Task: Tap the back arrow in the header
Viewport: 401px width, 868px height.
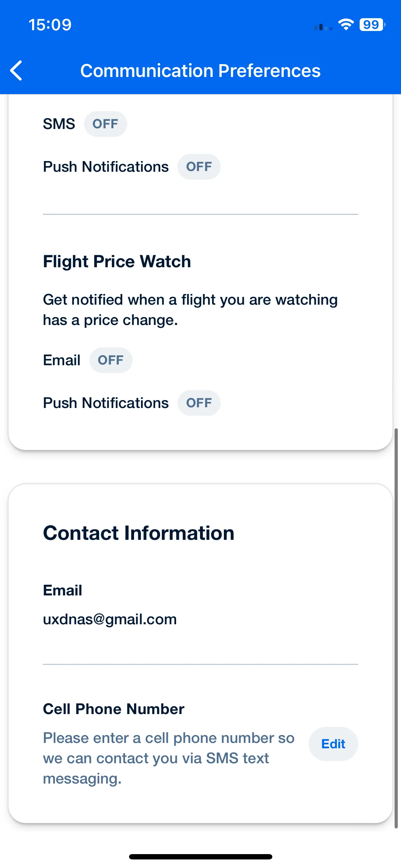Action: coord(16,71)
